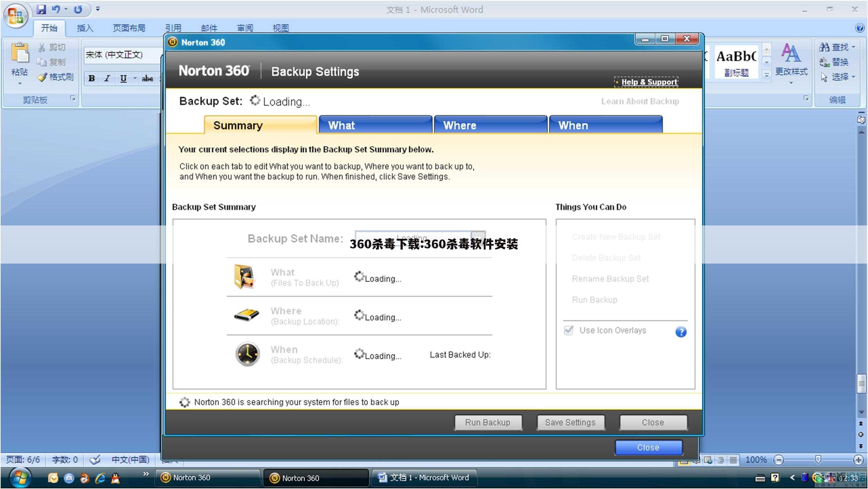Open the When tab in Backup Settings
Screen dimensions: 868x489
coord(606,125)
